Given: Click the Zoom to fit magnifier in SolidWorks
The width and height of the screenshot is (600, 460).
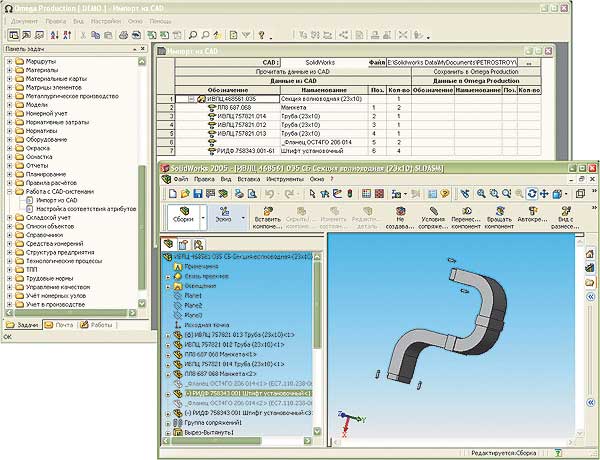Looking at the screenshot, I should click(x=481, y=194).
